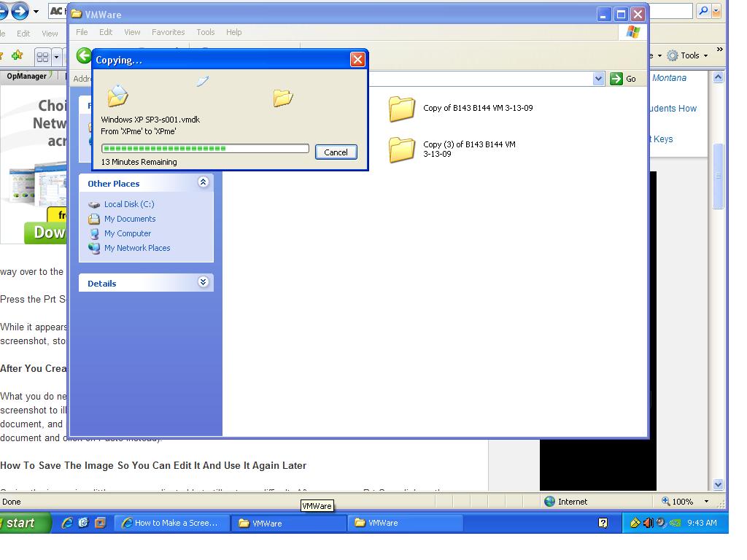
Task: Open the IE search provider dropdown
Action: coord(716,11)
